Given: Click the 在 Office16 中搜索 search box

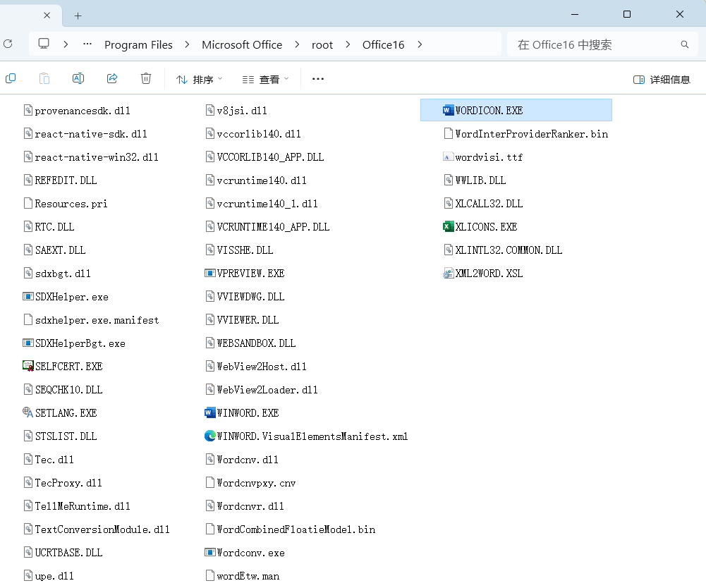Looking at the screenshot, I should (604, 44).
